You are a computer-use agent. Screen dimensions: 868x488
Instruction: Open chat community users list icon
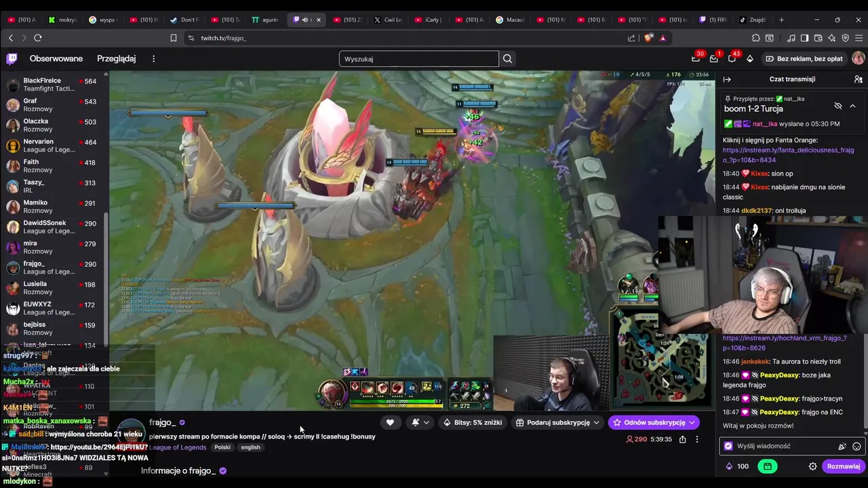(858, 79)
